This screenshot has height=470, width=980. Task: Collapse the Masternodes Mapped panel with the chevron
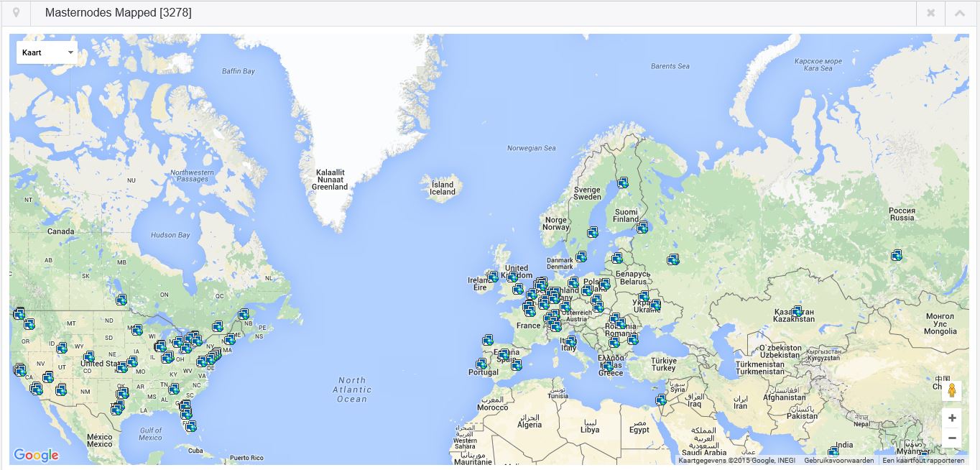[959, 13]
